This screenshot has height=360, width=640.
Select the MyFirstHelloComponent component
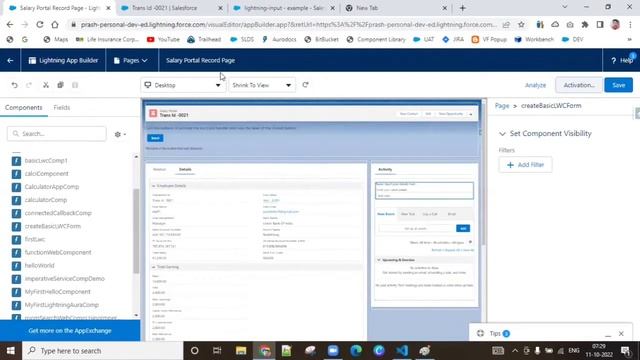(x=57, y=291)
